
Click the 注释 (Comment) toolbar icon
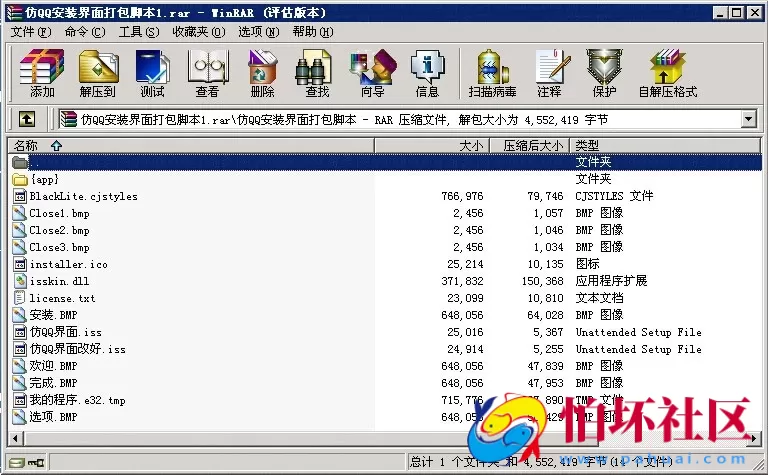coord(552,66)
